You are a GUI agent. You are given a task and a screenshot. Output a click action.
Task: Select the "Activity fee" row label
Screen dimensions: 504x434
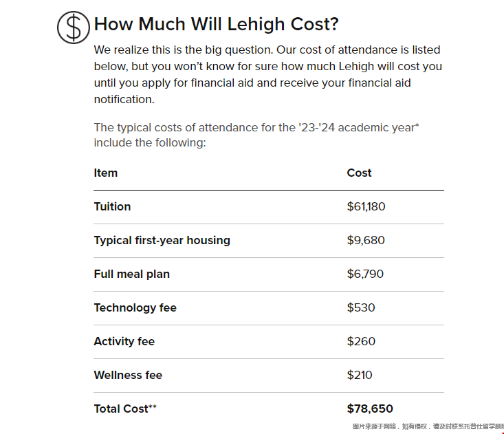(124, 341)
